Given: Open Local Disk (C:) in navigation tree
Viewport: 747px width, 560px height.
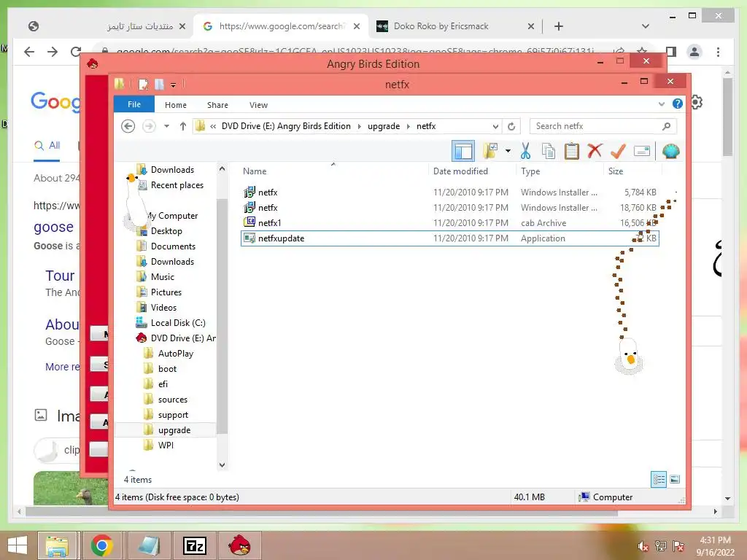Looking at the screenshot, I should 178,323.
